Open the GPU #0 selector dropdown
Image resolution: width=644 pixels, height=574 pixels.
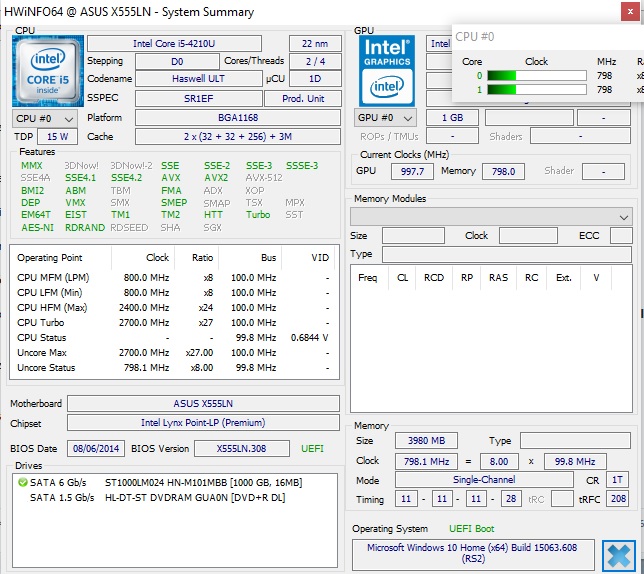385,118
